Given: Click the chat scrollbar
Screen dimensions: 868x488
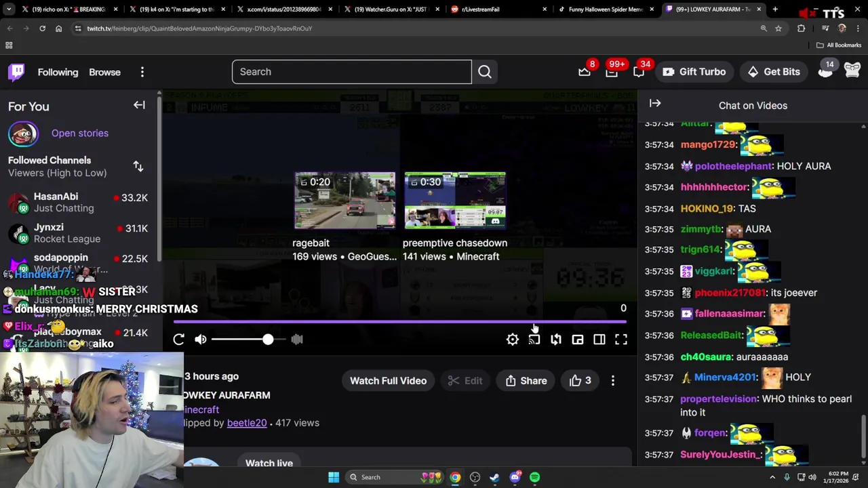Looking at the screenshot, I should tap(863, 437).
